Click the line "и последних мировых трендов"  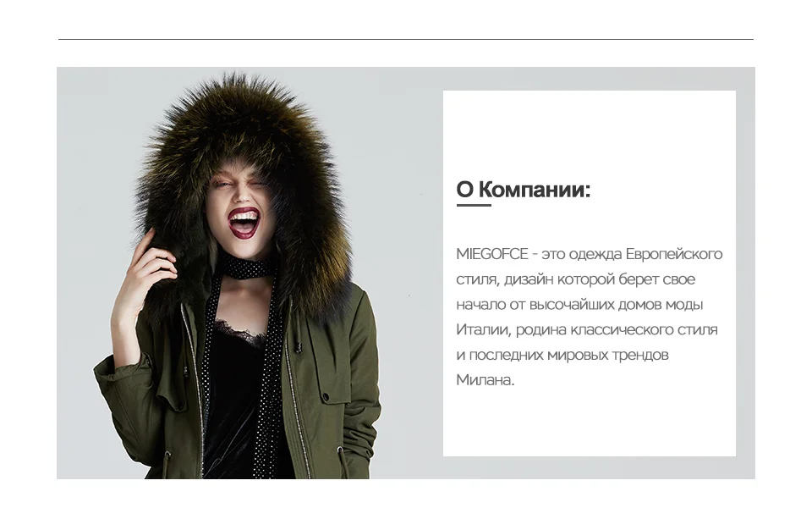(x=562, y=355)
